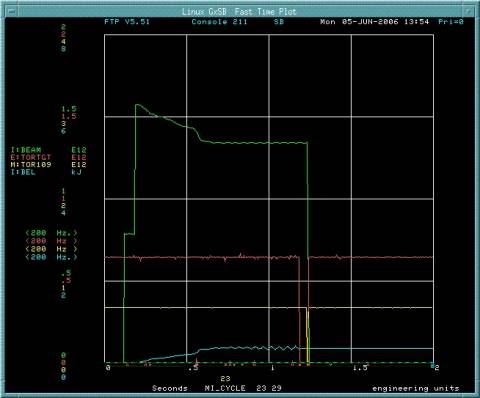Screen dimensions: 480x398
Task: Click the cyan 200 Hz sample rate
Action: [x=51, y=257]
